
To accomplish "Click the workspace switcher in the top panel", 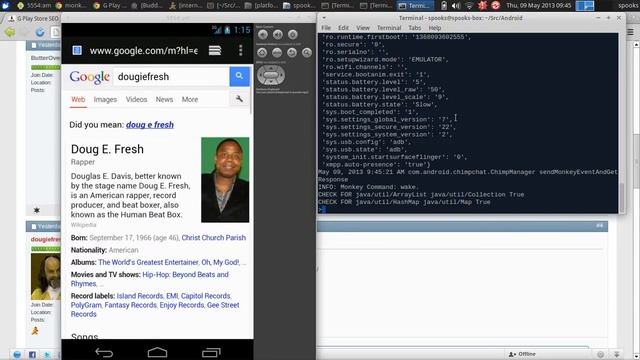I will tap(585, 6).
